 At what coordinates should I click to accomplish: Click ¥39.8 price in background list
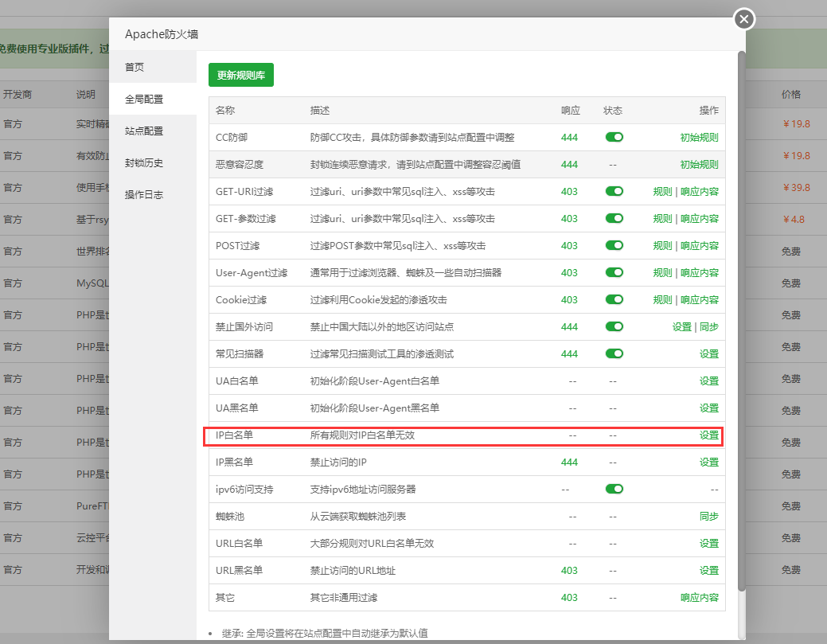click(x=796, y=187)
